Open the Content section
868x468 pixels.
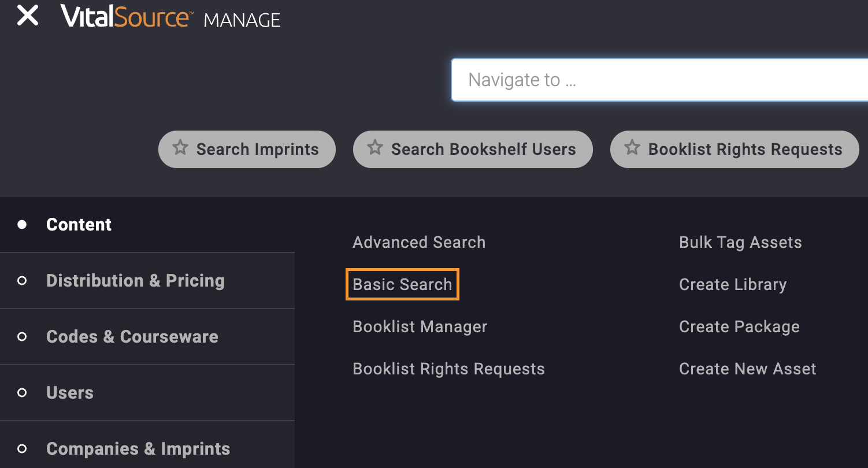pos(79,225)
